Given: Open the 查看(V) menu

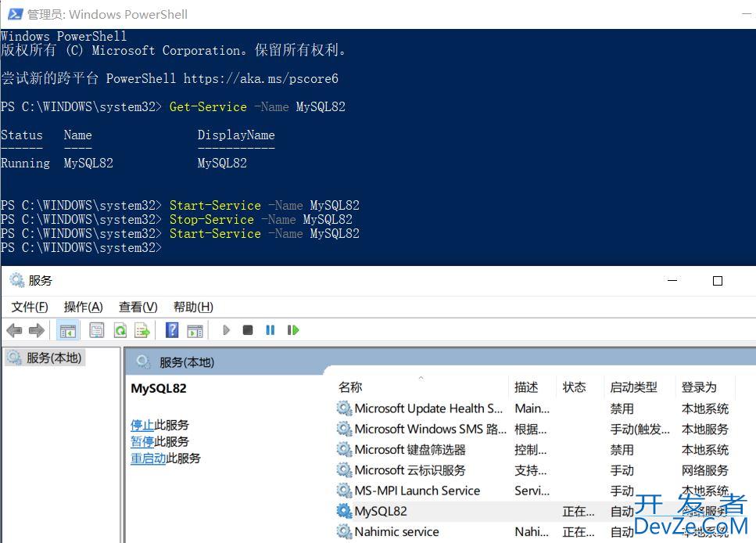Looking at the screenshot, I should tap(138, 307).
